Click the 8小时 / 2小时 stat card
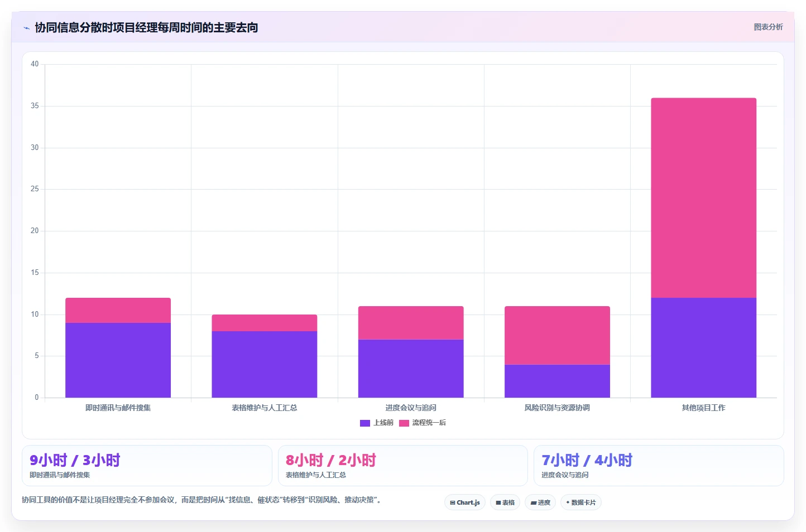The image size is (806, 532). pyautogui.click(x=403, y=466)
